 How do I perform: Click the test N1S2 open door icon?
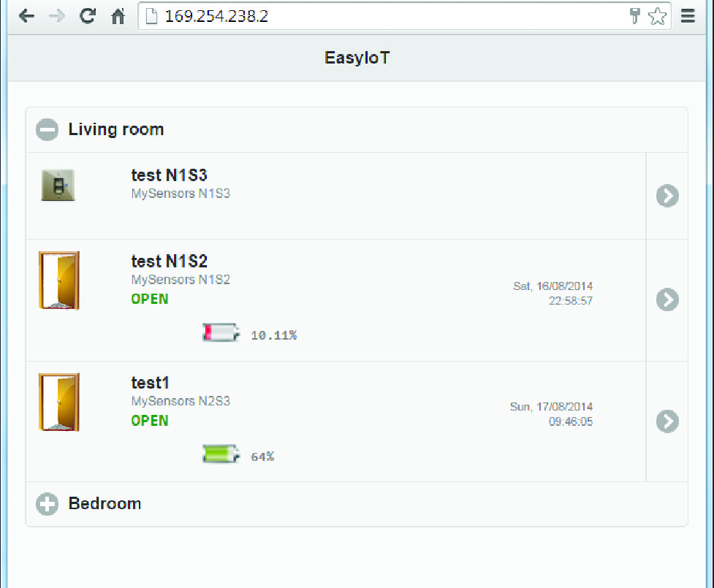click(59, 280)
